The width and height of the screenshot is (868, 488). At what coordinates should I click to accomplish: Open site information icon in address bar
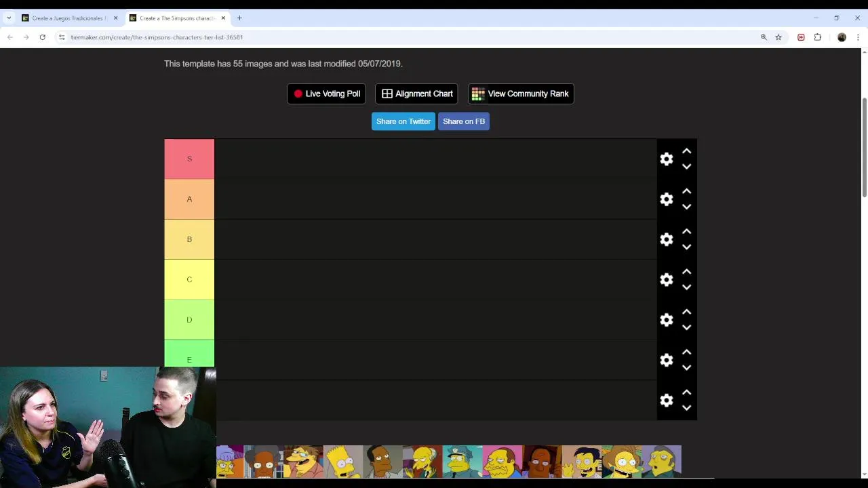point(61,37)
